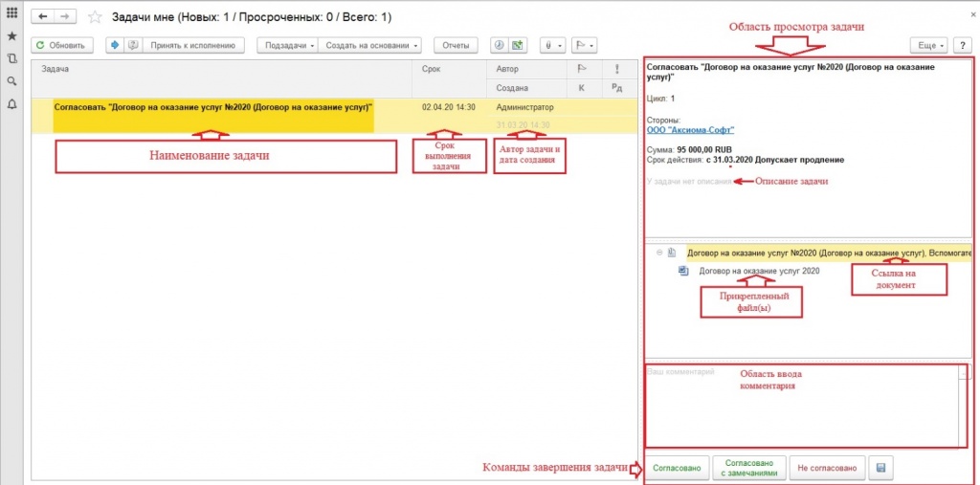Viewport: 980px width, 485px height.
Task: Open notifications bell in sidebar
Action: click(x=11, y=105)
